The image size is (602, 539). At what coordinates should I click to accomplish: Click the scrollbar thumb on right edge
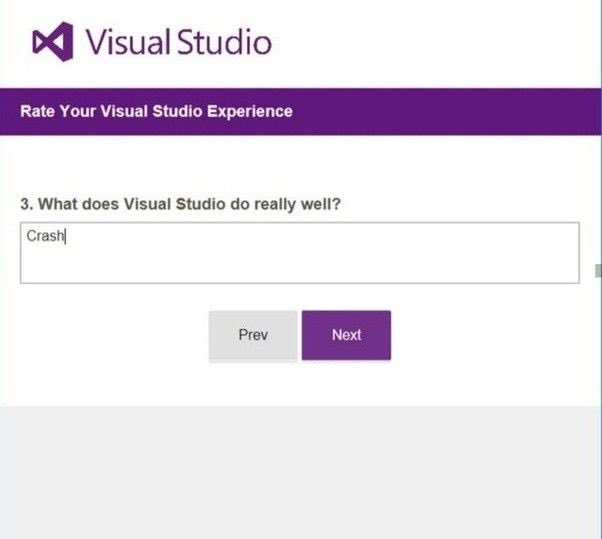(x=598, y=271)
